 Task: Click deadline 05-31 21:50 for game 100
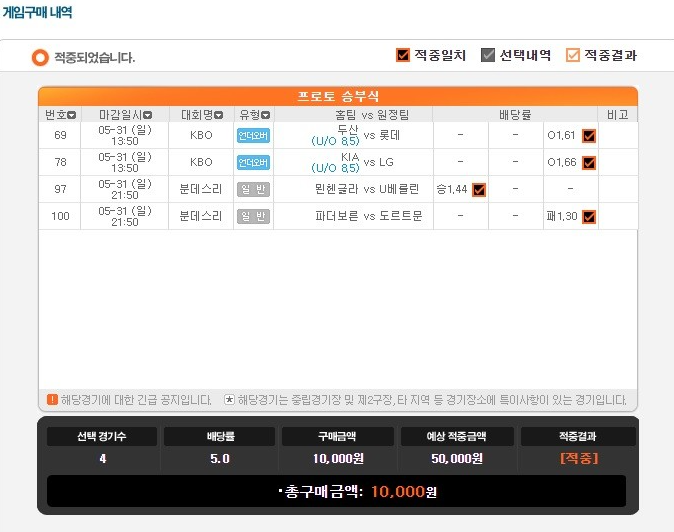click(x=125, y=216)
